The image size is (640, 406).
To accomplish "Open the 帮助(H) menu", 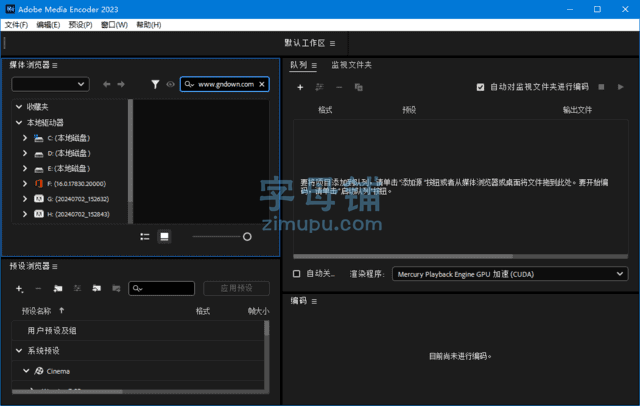I will pyautogui.click(x=149, y=25).
